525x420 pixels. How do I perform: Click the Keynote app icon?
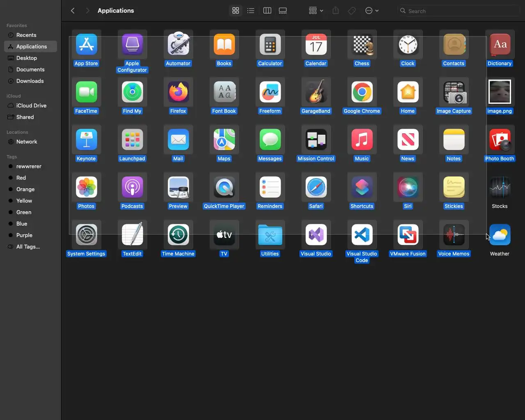coord(86,139)
